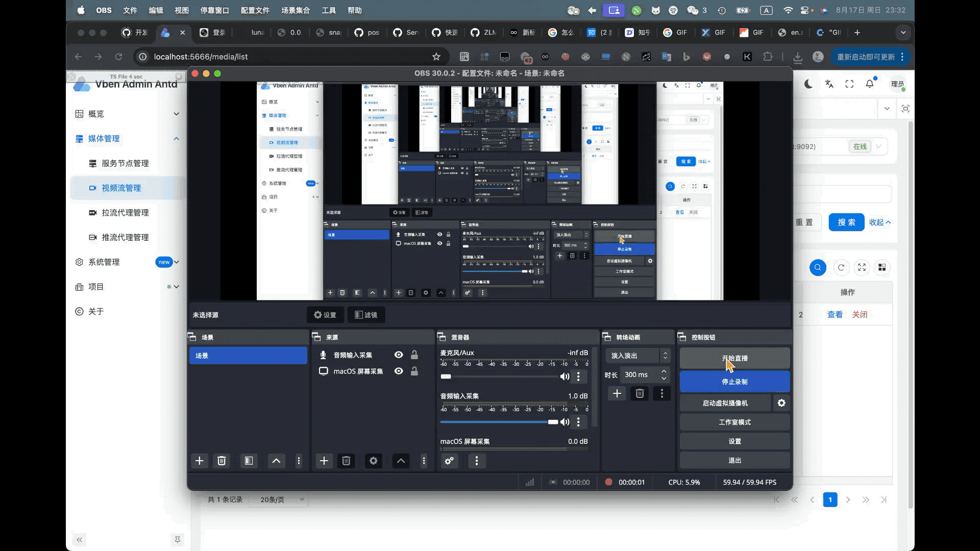980x551 pixels.
Task: Lock the 音频输入采集 source
Action: [414, 355]
